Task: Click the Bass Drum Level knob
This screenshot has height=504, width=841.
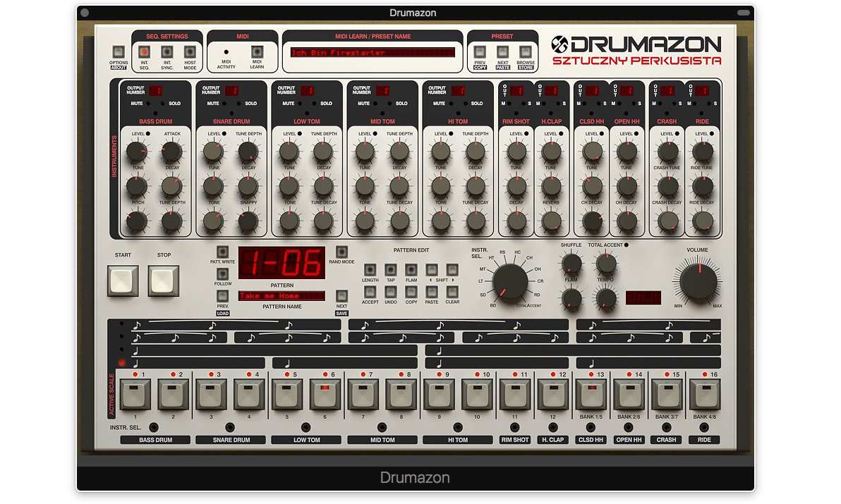Action: [138, 152]
